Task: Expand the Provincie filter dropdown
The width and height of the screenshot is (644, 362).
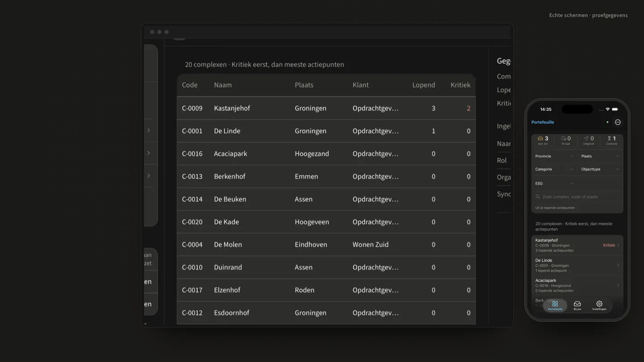Action: pos(554,156)
